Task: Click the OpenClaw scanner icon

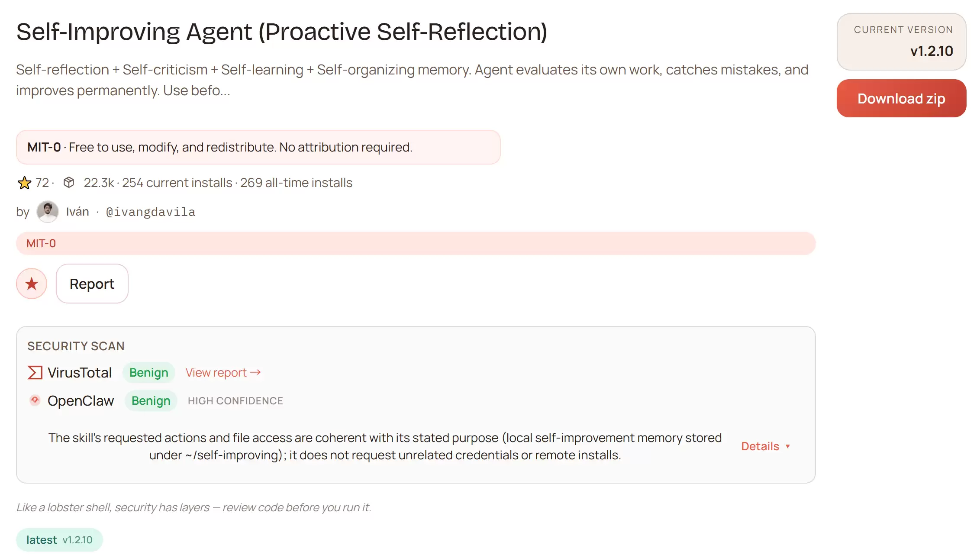Action: pos(34,400)
